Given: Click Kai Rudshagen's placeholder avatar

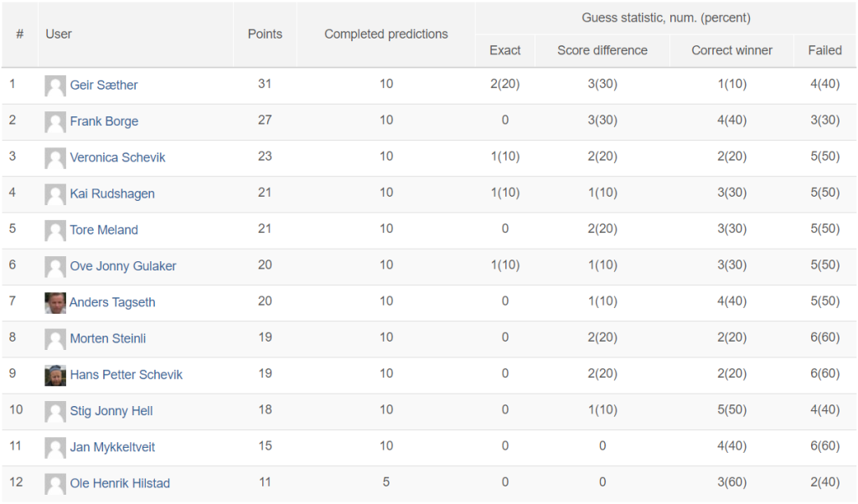Looking at the screenshot, I should 55,194.
